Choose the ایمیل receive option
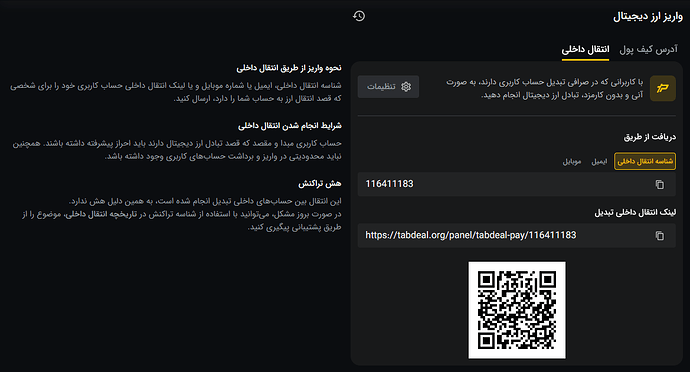690x372 pixels. (x=599, y=162)
